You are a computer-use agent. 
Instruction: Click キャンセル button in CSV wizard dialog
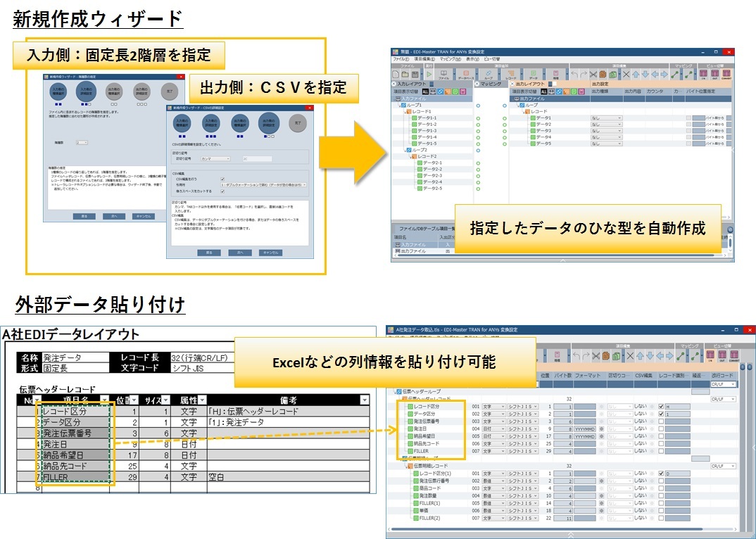click(270, 252)
